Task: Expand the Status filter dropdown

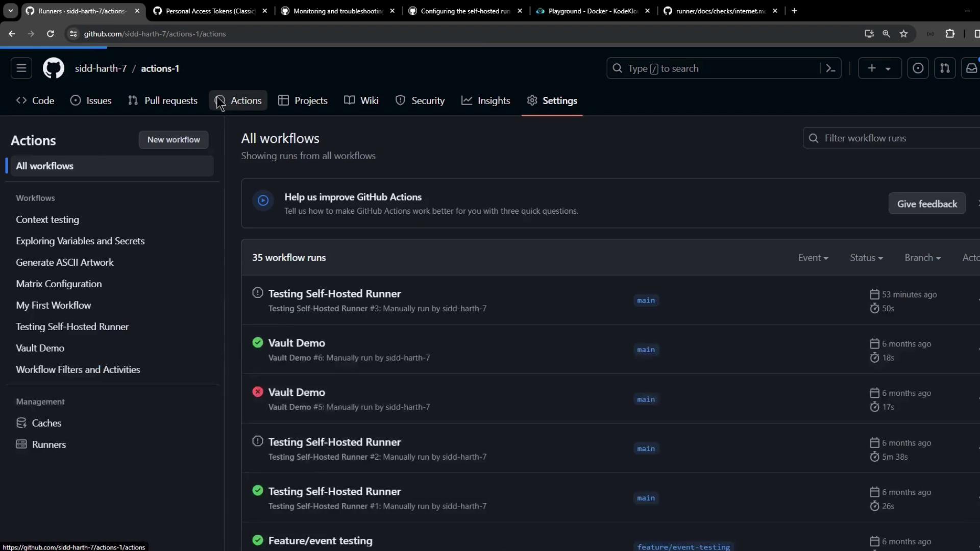Action: (x=866, y=258)
